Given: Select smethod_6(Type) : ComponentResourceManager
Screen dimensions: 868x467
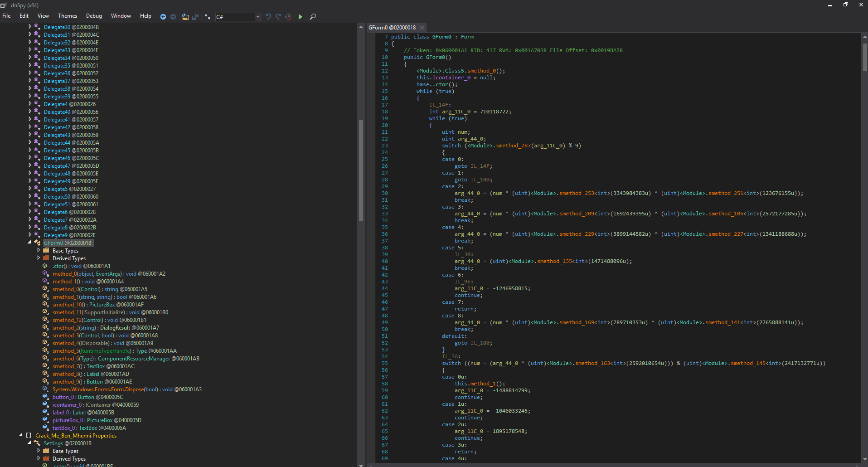Looking at the screenshot, I should click(x=126, y=359).
